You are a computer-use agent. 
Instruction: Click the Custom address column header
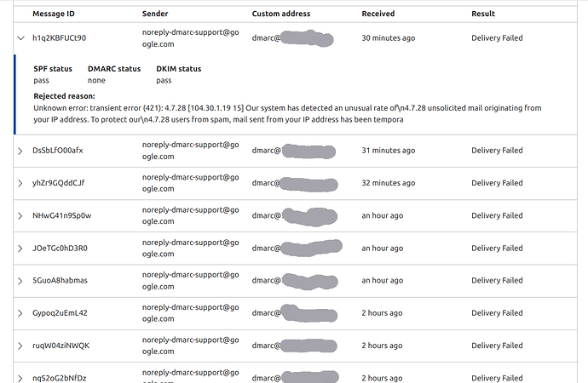(x=281, y=14)
